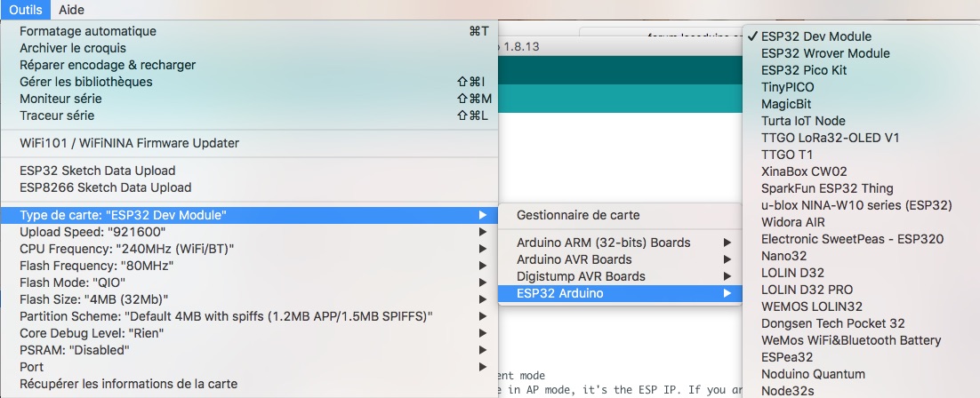
Task: Click Réparer encodage & recharger
Action: coord(249,65)
